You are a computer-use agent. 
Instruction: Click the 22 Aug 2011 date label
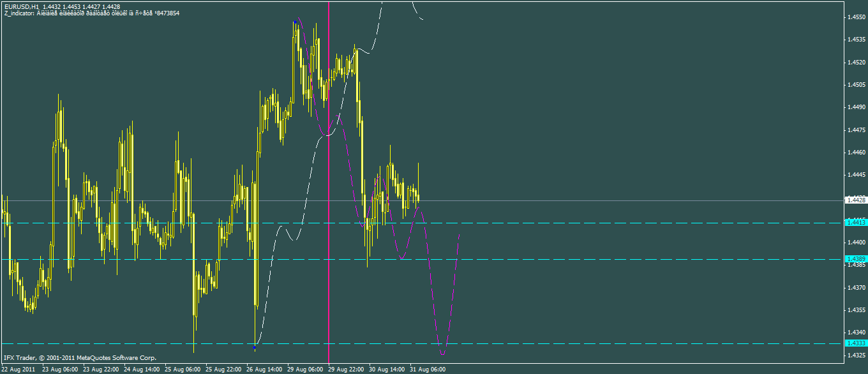coord(19,369)
